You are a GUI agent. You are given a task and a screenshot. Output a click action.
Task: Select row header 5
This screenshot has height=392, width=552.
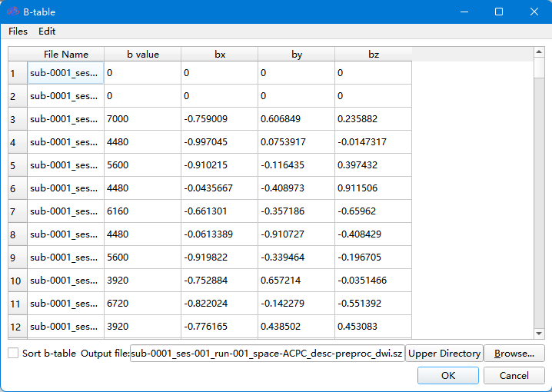[x=18, y=165]
